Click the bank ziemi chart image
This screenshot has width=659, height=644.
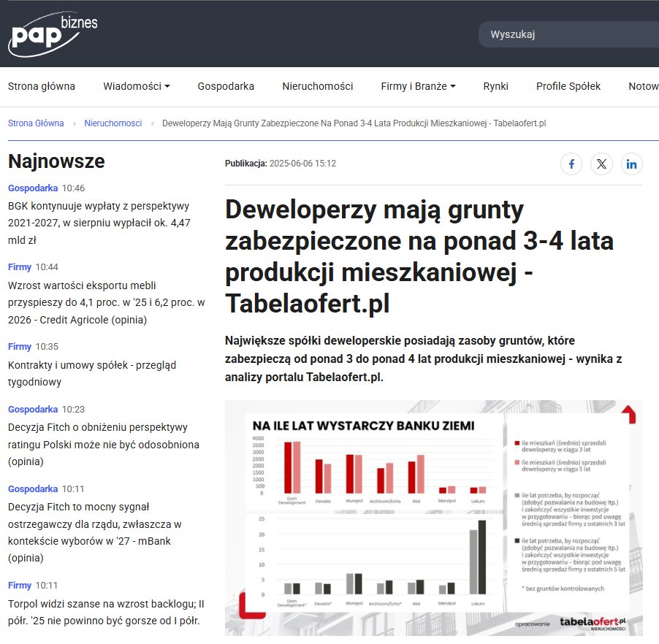[434, 518]
